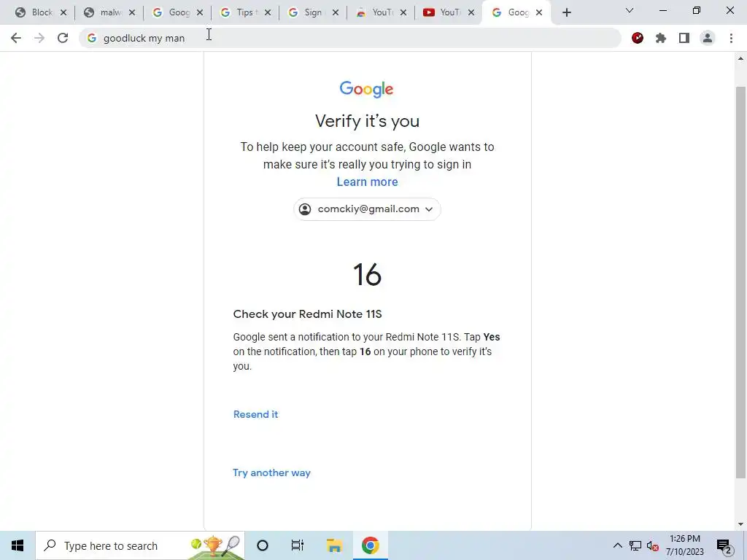The width and height of the screenshot is (747, 560).
Task: Open File Explorer from taskbar
Action: [x=334, y=545]
